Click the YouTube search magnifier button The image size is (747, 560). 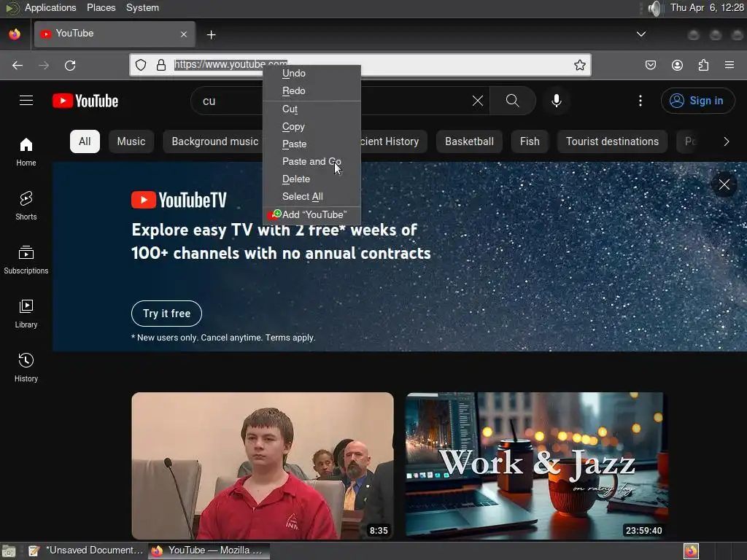[x=513, y=101]
